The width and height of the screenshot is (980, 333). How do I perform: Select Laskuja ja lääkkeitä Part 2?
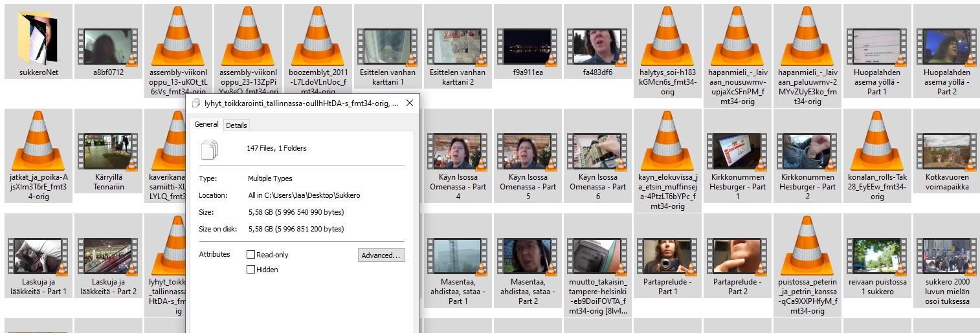point(108,257)
